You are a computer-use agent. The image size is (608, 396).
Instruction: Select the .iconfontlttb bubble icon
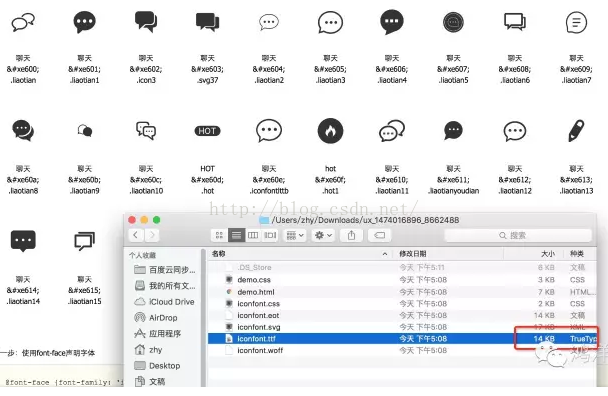(269, 131)
